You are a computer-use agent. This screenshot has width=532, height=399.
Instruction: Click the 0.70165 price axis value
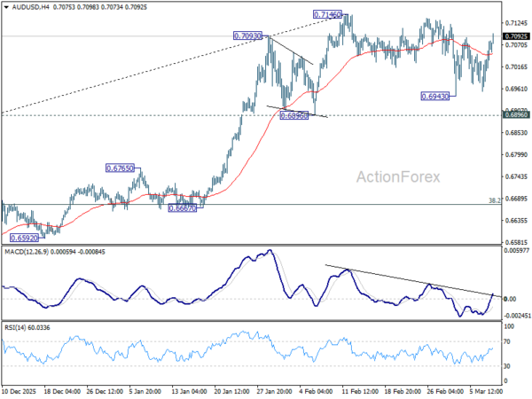(x=517, y=67)
